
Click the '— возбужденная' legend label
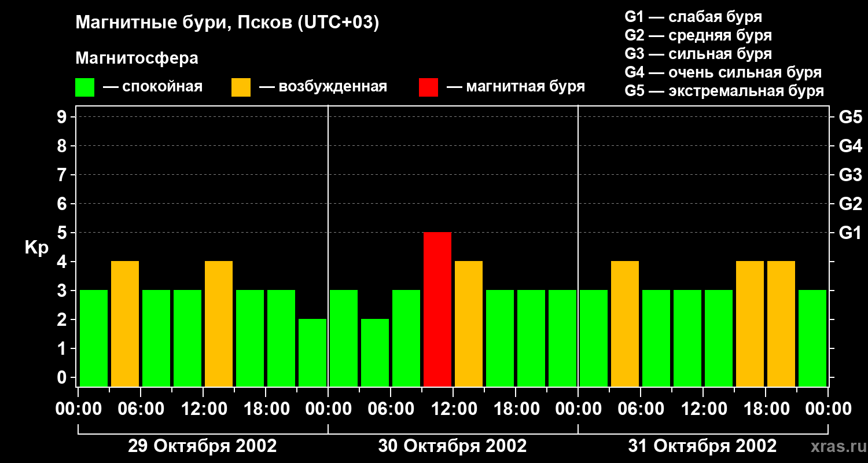(x=323, y=87)
